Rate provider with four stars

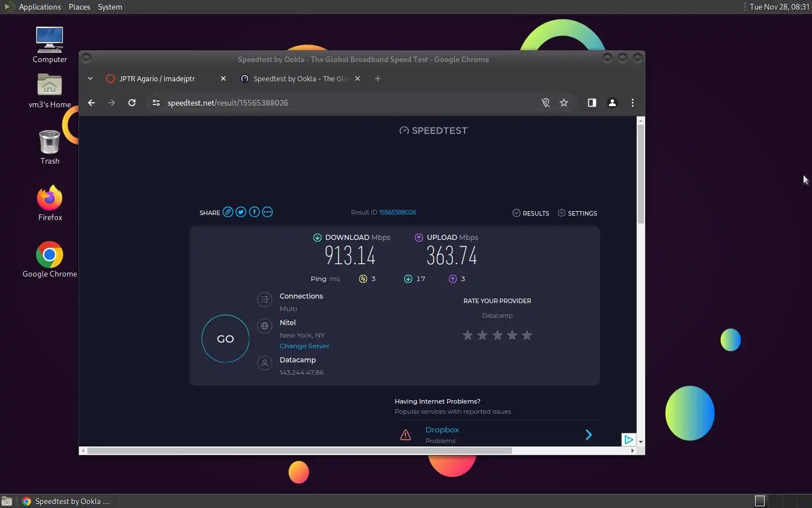coord(512,335)
